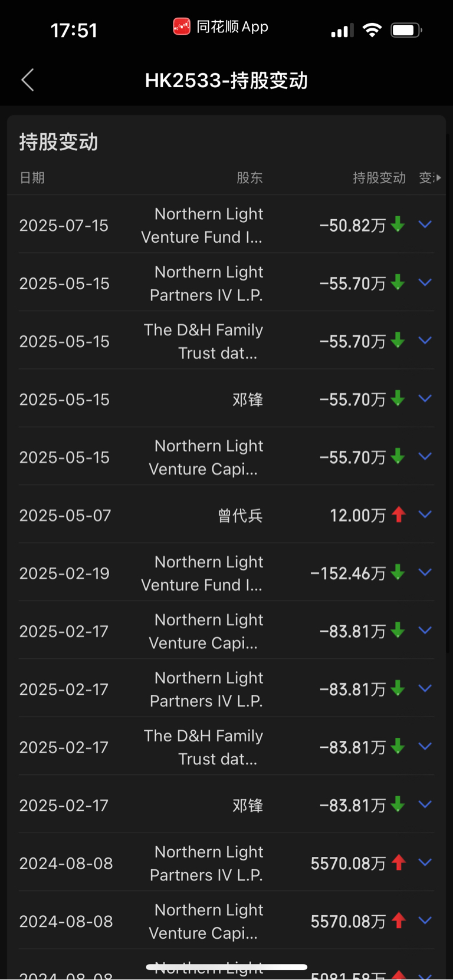Tap the 股东 column header
453x980 pixels.
[x=250, y=178]
